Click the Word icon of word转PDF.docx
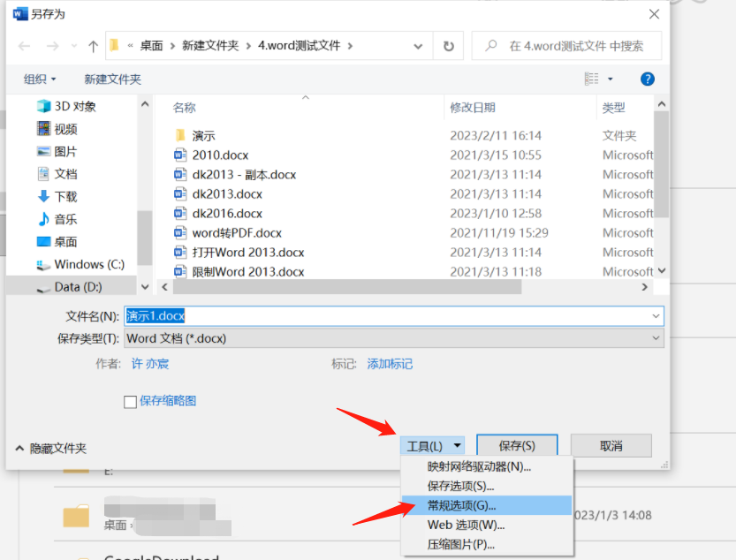 179,232
